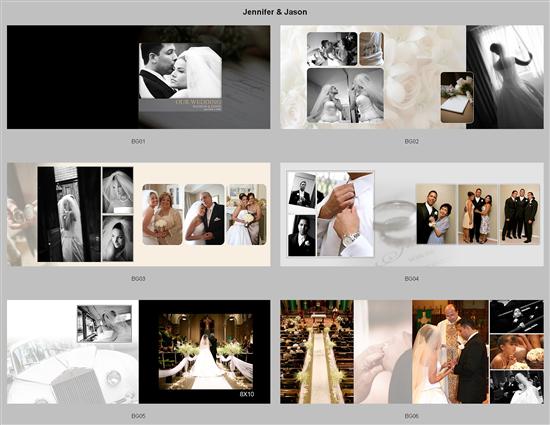Click the BG06 caption label

(x=411, y=416)
